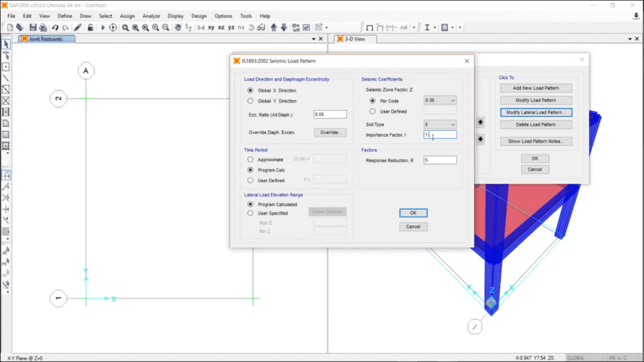Switch to 3-D View tab
The height and width of the screenshot is (362, 644).
pyautogui.click(x=355, y=39)
